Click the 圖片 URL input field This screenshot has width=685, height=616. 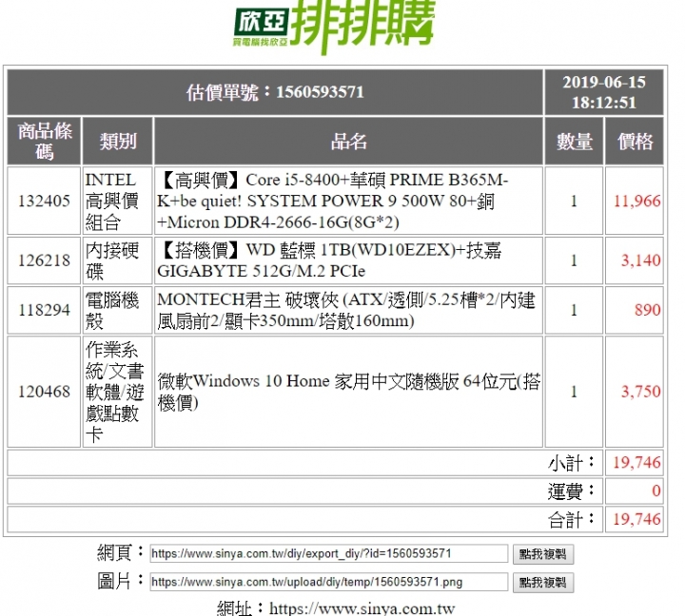[328, 582]
